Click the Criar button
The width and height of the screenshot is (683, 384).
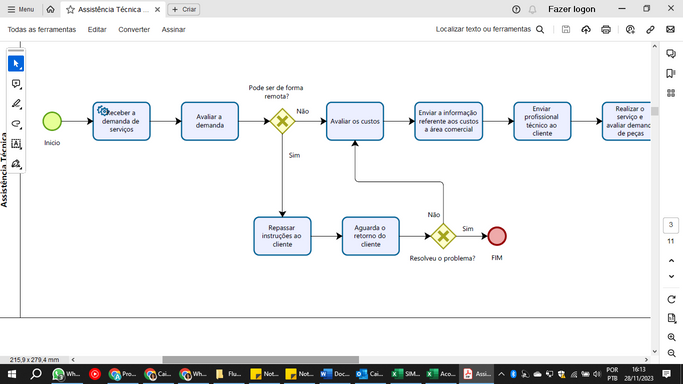[184, 9]
